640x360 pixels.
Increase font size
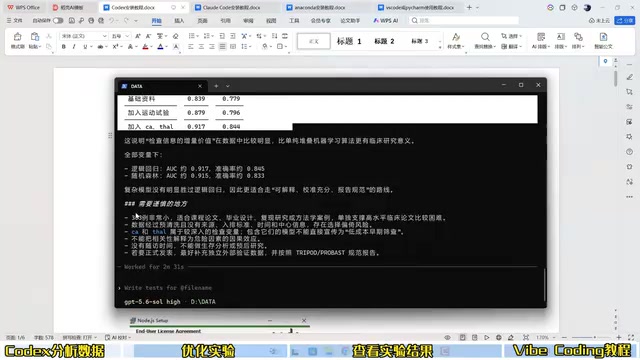(x=138, y=36)
